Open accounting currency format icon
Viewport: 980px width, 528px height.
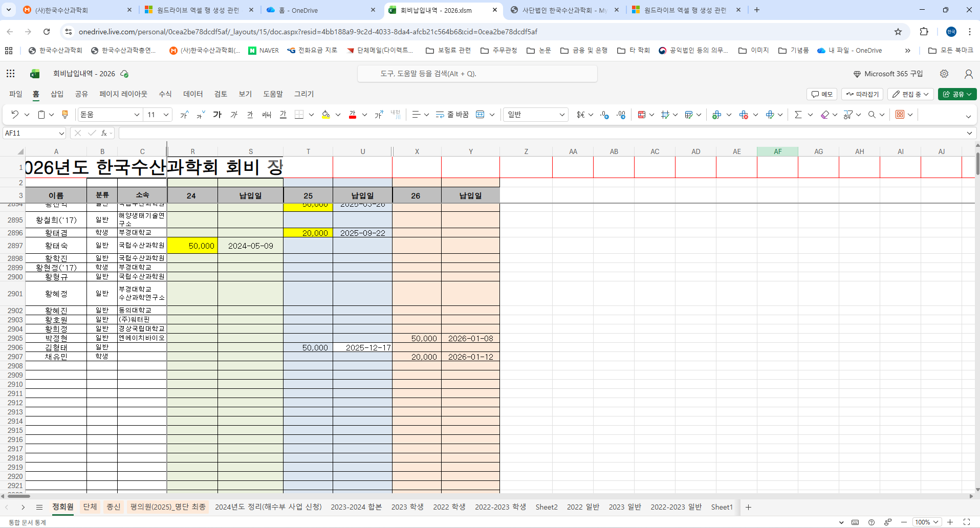[x=580, y=115]
